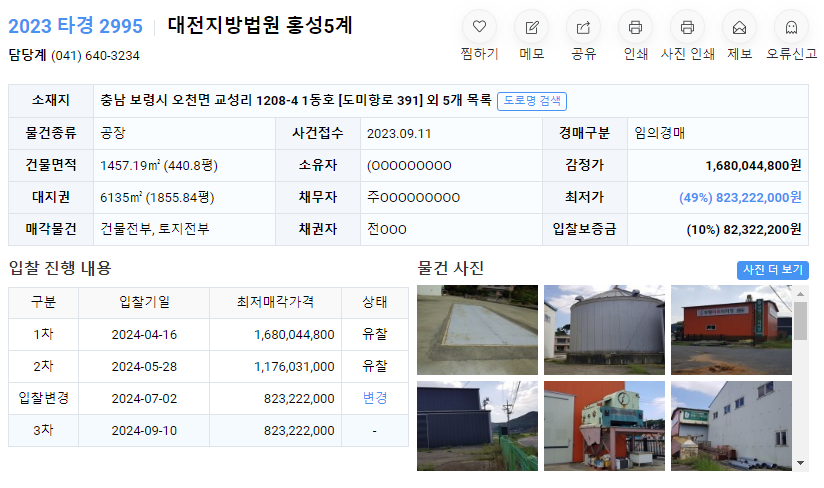The width and height of the screenshot is (824, 488).
Task: Click the 1차 row 유찰 status
Action: [x=375, y=334]
